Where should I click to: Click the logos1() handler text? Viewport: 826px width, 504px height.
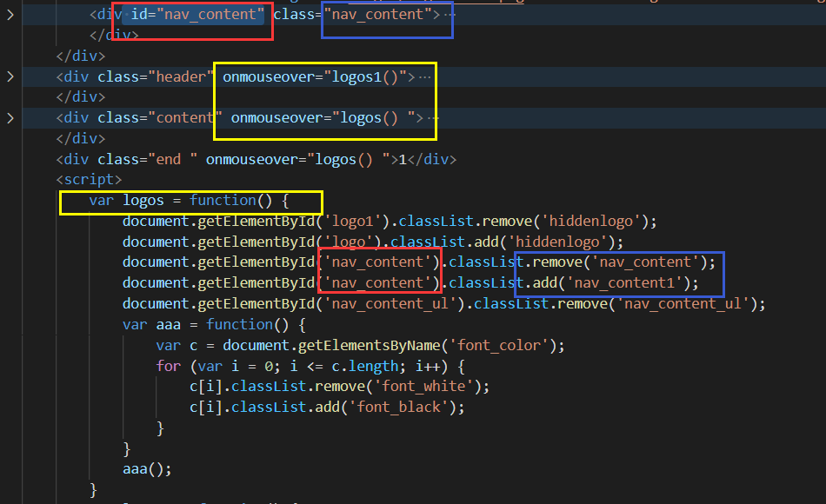click(364, 76)
